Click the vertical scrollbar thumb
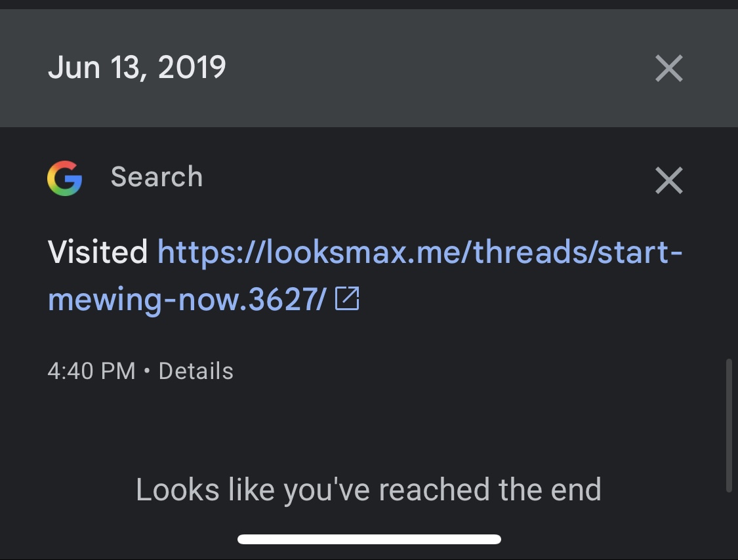The image size is (738, 560). [x=729, y=425]
